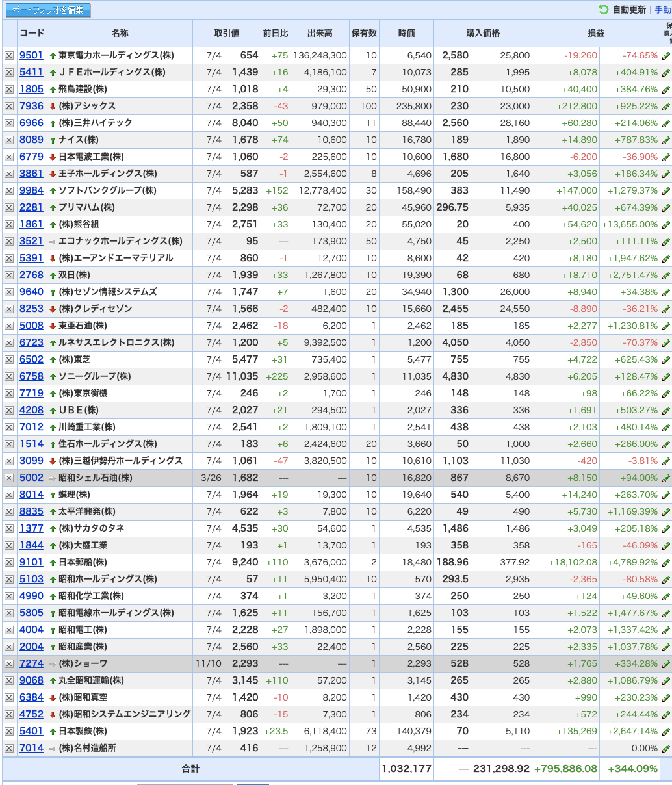Delete the アシックス row using X icon
672x785 pixels.
click(x=9, y=106)
